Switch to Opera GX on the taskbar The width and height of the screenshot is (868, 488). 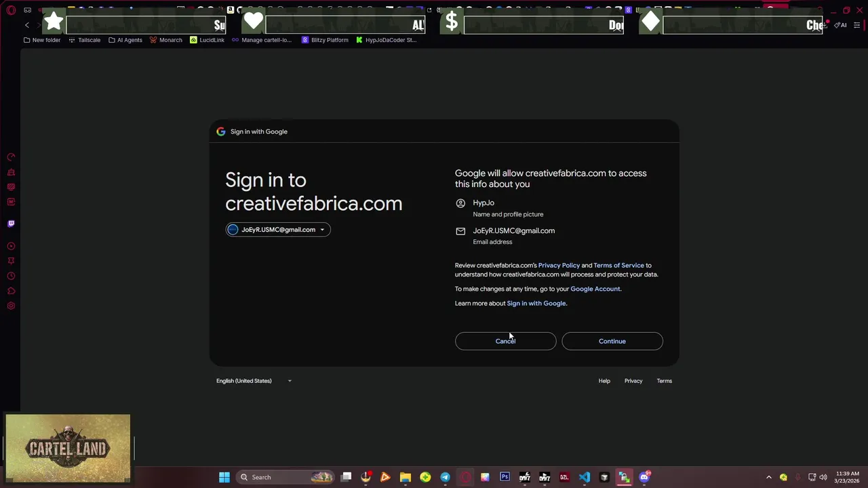[466, 477]
